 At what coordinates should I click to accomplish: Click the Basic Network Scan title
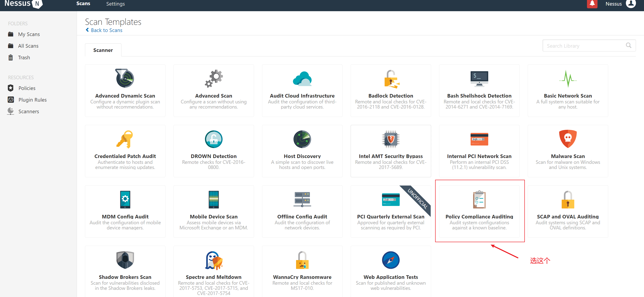pos(568,96)
